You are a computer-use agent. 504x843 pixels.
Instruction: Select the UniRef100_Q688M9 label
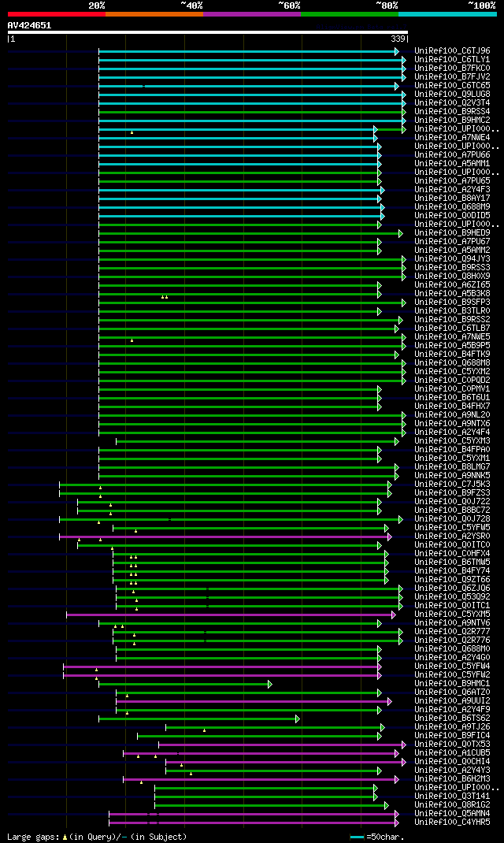[452, 207]
